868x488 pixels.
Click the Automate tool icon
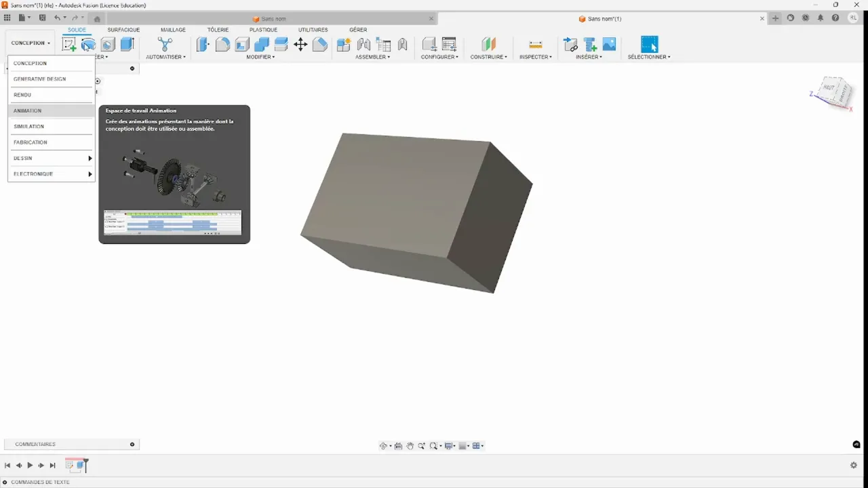(165, 45)
